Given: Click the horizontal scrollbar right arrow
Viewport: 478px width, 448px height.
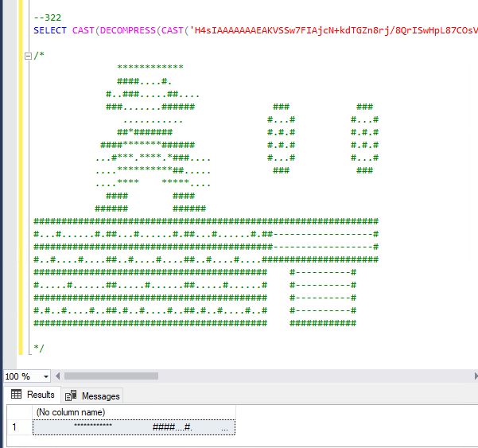Looking at the screenshot, I should click(476, 376).
